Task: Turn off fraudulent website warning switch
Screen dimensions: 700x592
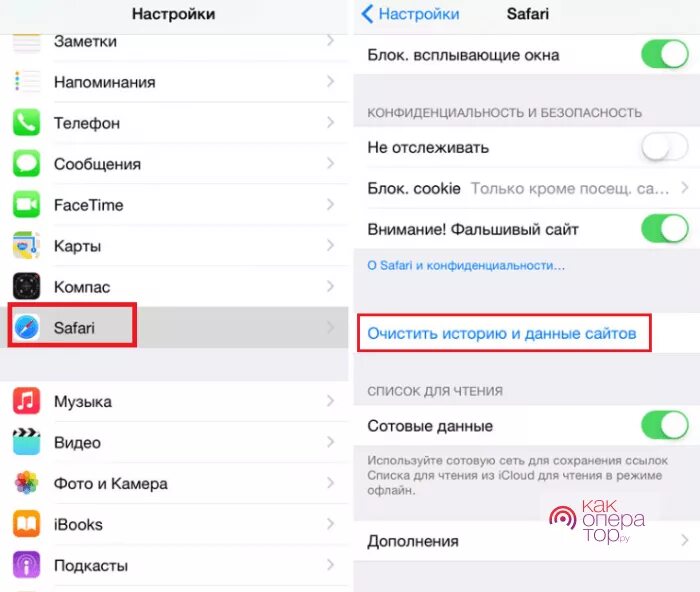Action: coord(665,229)
